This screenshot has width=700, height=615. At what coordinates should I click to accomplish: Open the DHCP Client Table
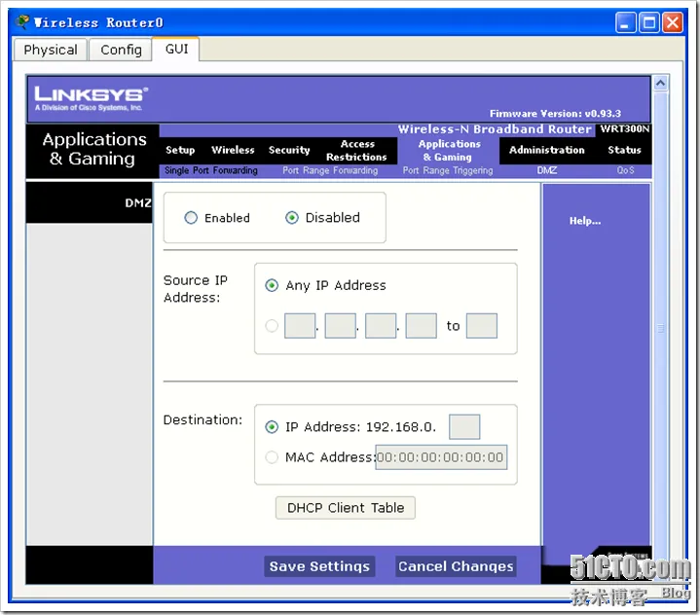tap(345, 508)
